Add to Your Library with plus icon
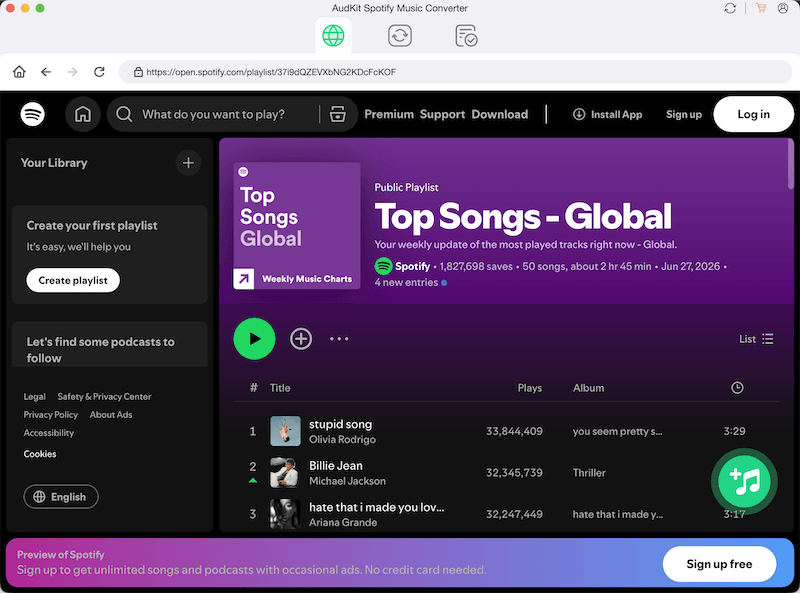Screen dimensions: 800x593 tap(188, 163)
